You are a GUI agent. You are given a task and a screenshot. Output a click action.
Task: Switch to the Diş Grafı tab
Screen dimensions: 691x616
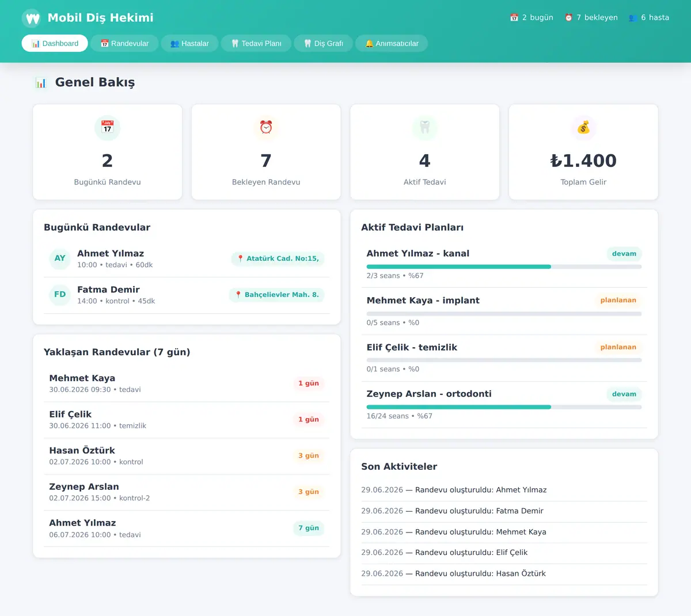click(323, 43)
